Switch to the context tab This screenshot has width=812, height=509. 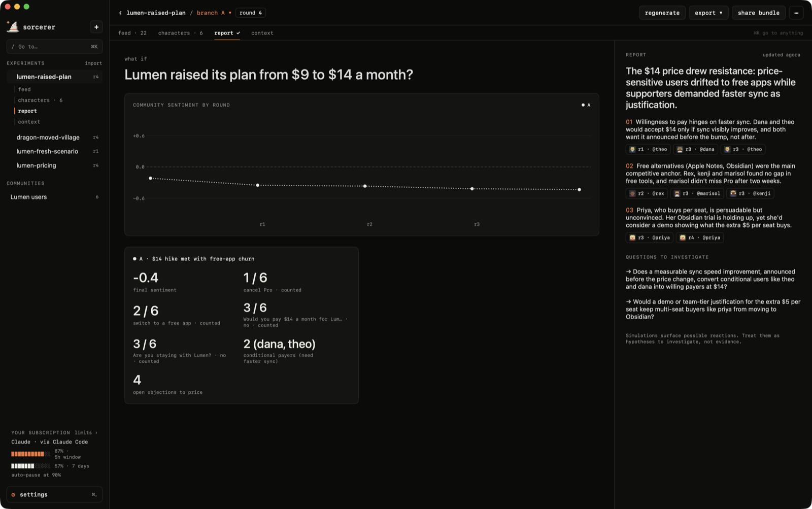[x=262, y=33]
